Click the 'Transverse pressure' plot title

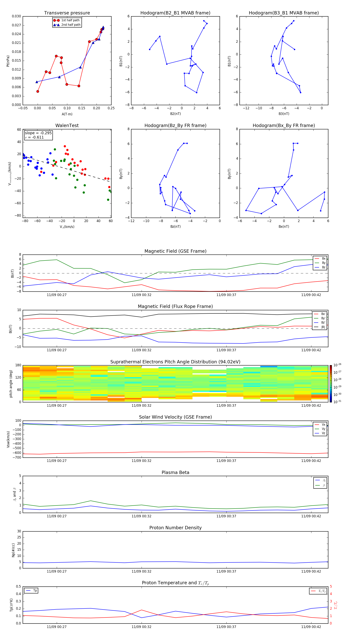click(x=67, y=13)
